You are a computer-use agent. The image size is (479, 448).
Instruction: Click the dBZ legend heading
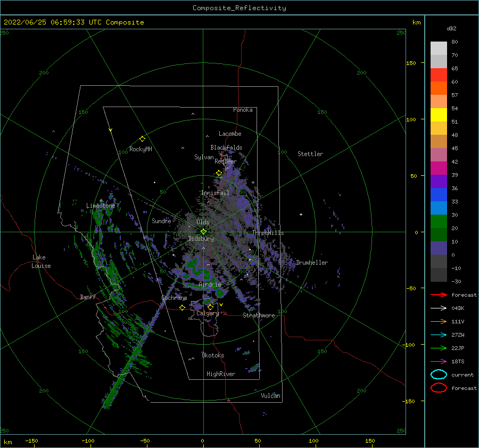451,29
